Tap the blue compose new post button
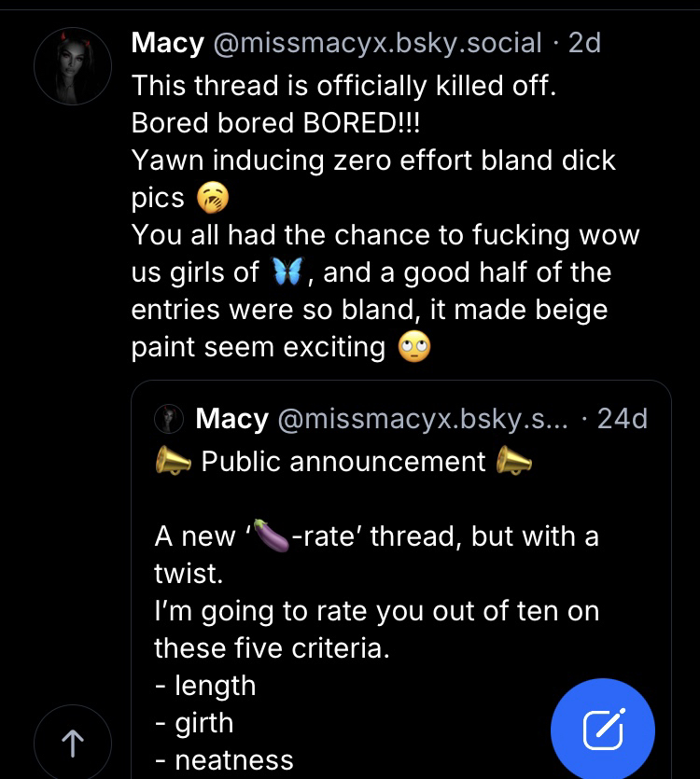 point(602,730)
